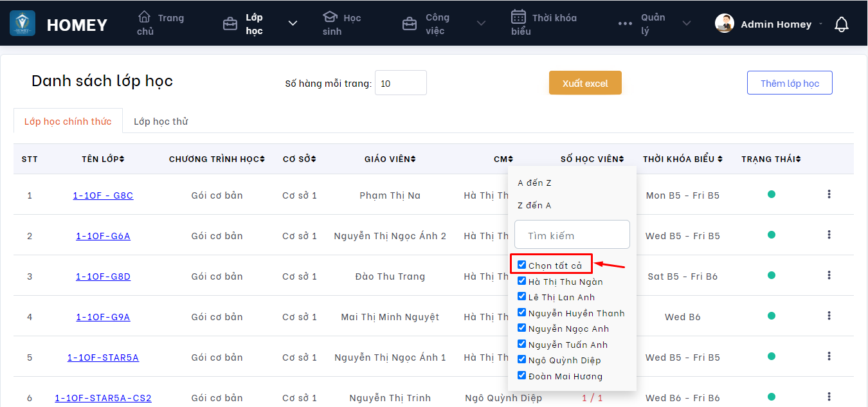Click the Admin Homey avatar picture
868x407 pixels.
pyautogui.click(x=725, y=24)
